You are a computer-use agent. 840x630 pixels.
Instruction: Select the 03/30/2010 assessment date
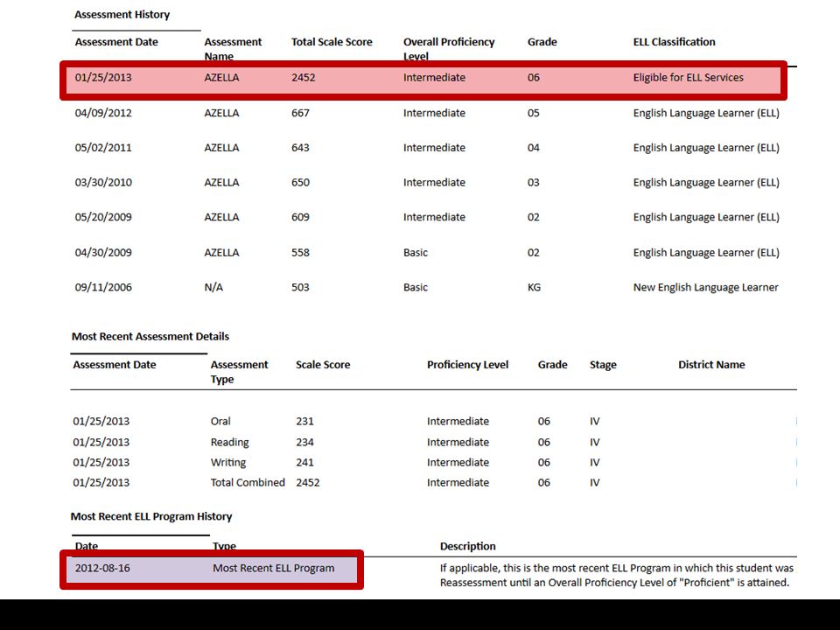103,183
